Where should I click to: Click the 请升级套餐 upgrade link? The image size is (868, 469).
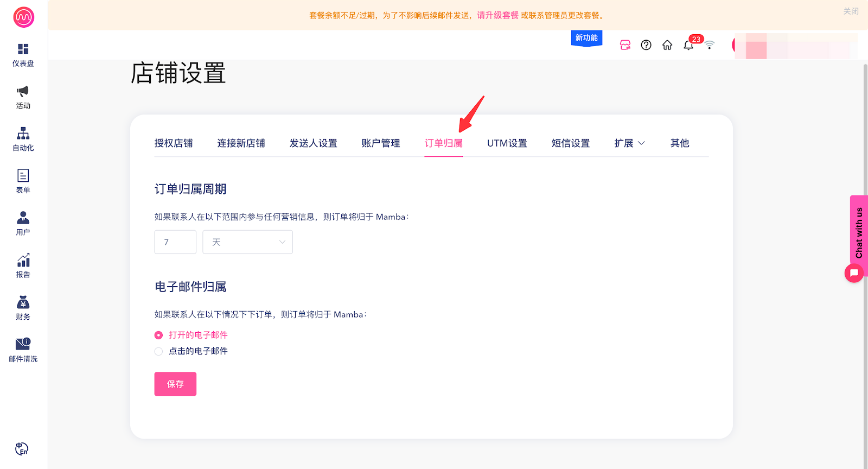(497, 15)
